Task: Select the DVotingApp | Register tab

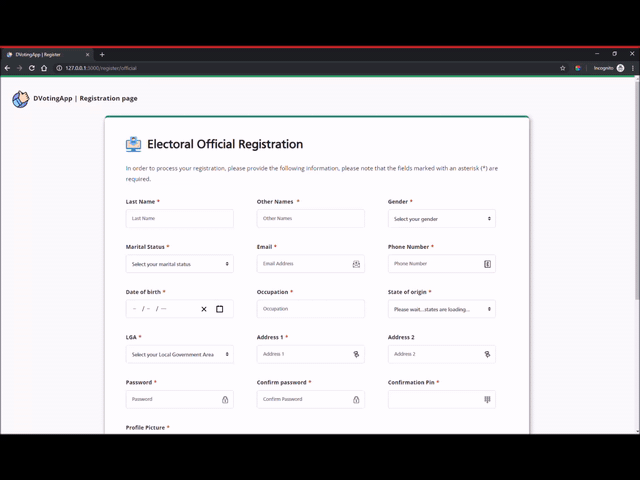Action: [x=47, y=55]
